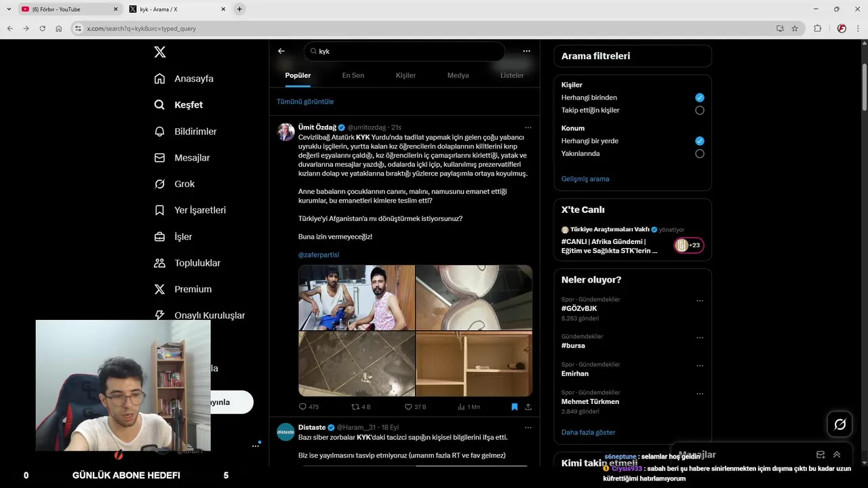
Task: Reply to post with 475 comments
Action: tap(309, 407)
